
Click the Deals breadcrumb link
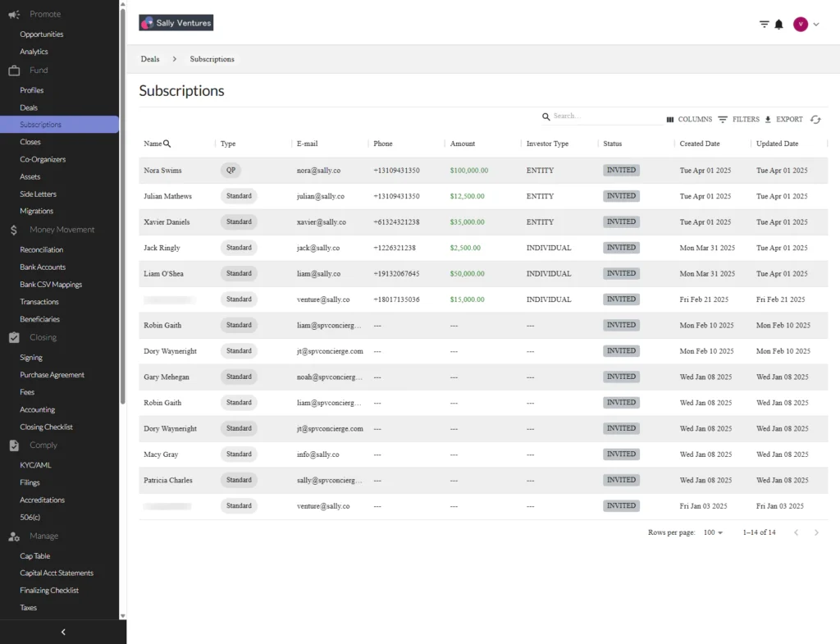click(150, 59)
